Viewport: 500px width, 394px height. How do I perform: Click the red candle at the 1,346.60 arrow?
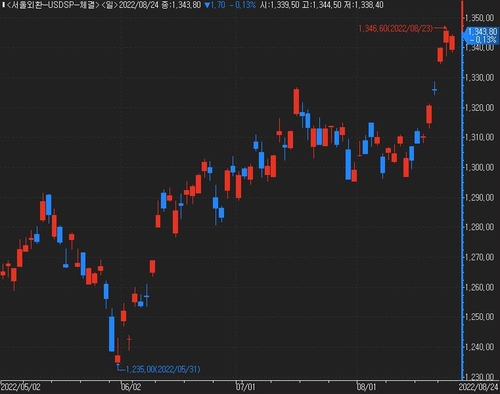point(446,37)
